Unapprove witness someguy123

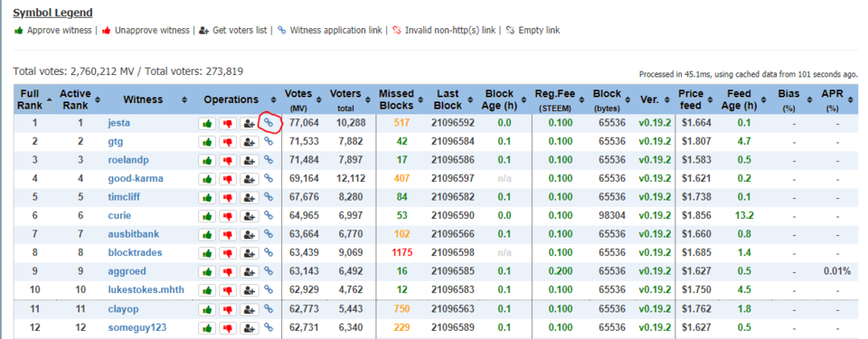[x=228, y=327]
